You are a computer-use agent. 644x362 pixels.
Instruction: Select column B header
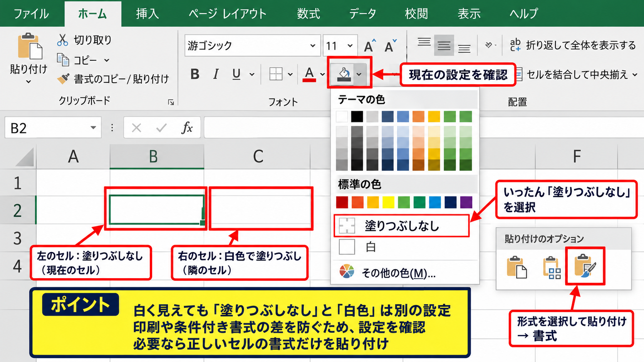[x=157, y=157]
